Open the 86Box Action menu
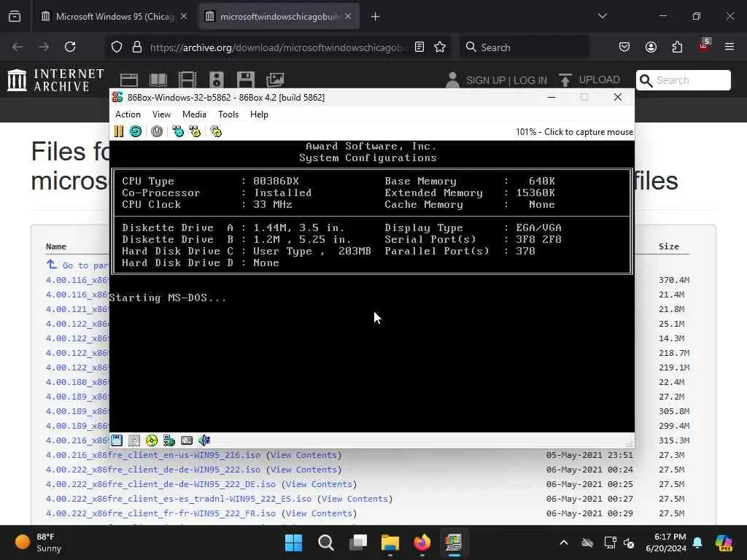This screenshot has height=560, width=747. (128, 114)
